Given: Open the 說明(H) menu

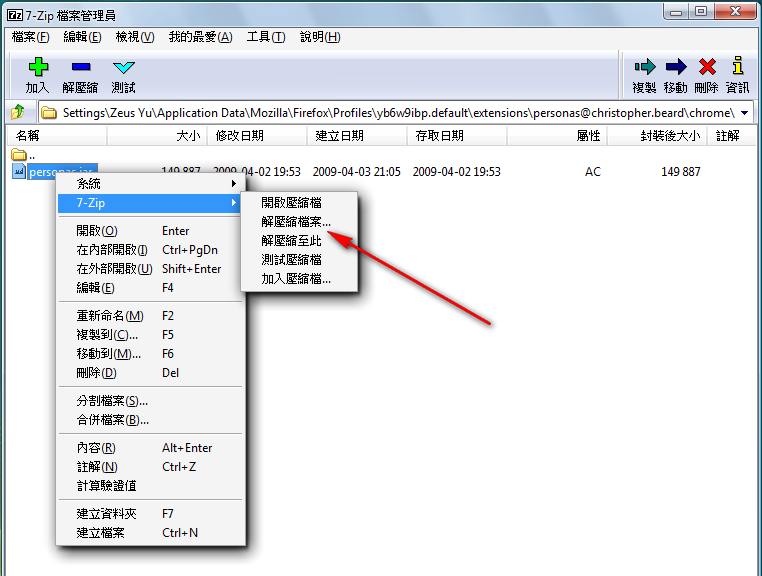Looking at the screenshot, I should tap(320, 37).
